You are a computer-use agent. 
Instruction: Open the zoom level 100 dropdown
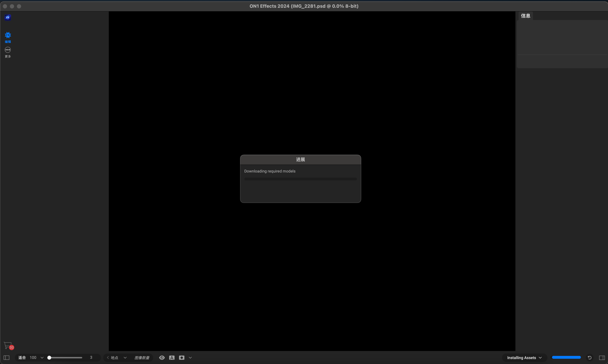point(42,358)
